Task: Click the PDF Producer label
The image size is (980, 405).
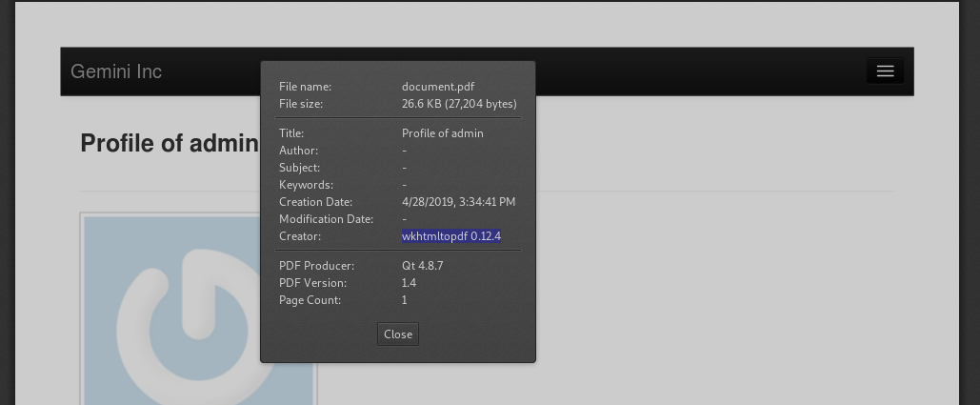Action: click(x=316, y=266)
